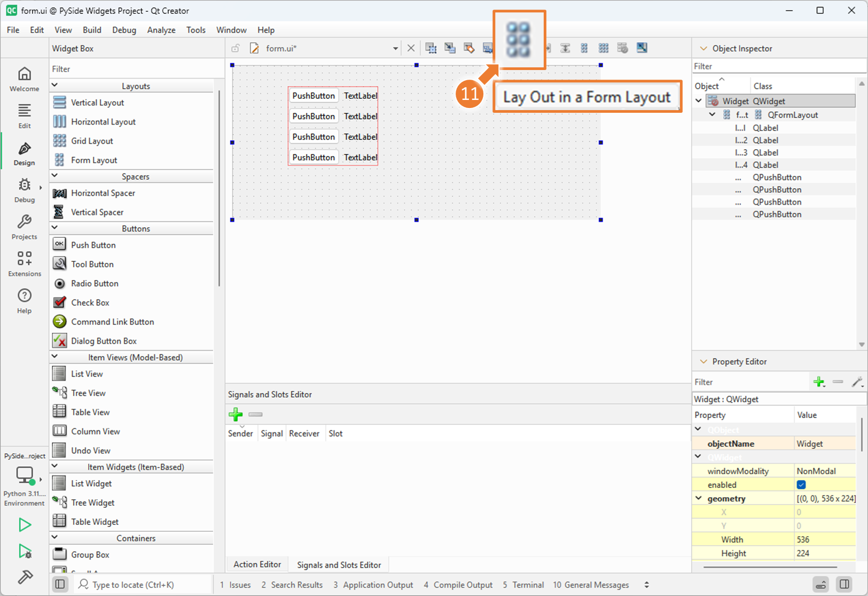The image size is (868, 596).
Task: Toggle the file lock icon beside form.ui
Action: pos(236,48)
